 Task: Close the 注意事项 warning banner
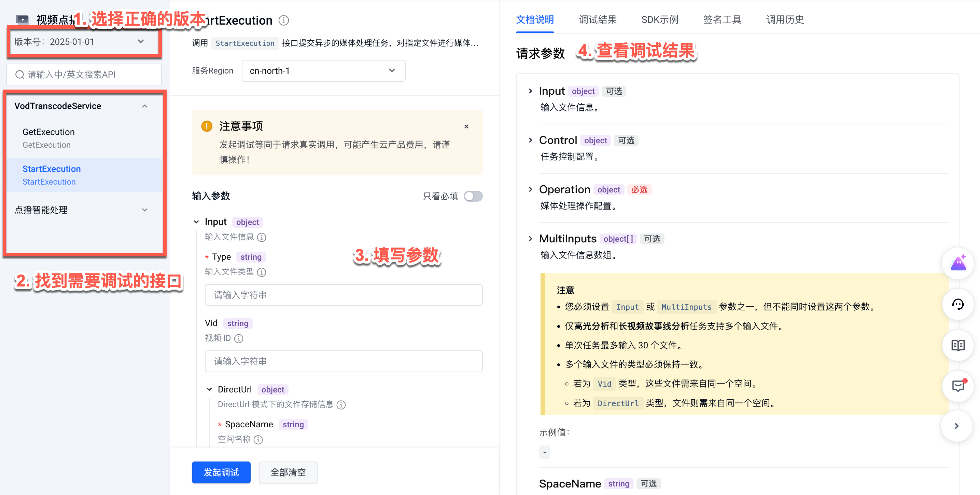pyautogui.click(x=466, y=126)
